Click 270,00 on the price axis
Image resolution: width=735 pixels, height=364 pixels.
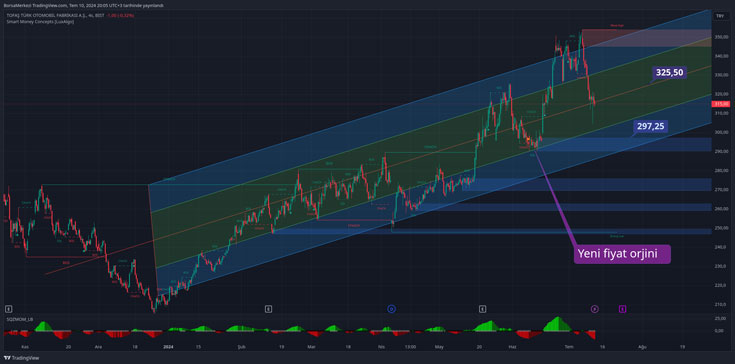click(720, 190)
